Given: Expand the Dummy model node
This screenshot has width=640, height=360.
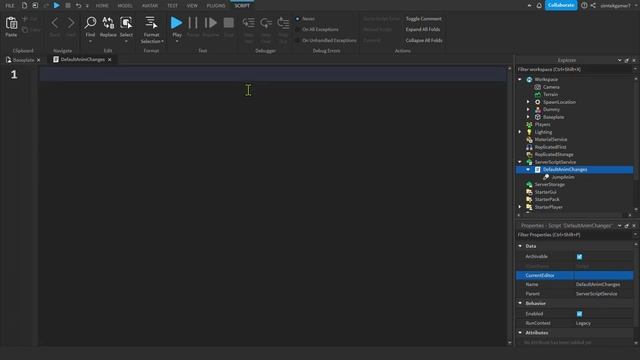Looking at the screenshot, I should pos(528,109).
